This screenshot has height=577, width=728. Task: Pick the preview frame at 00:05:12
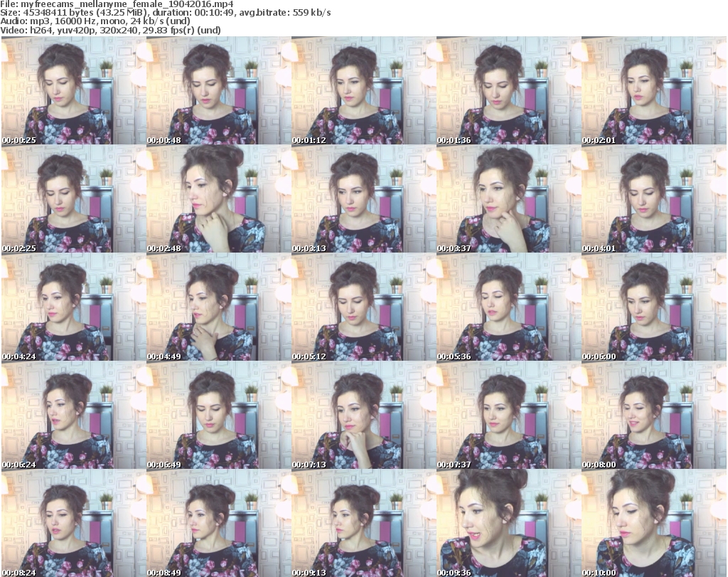pos(363,307)
